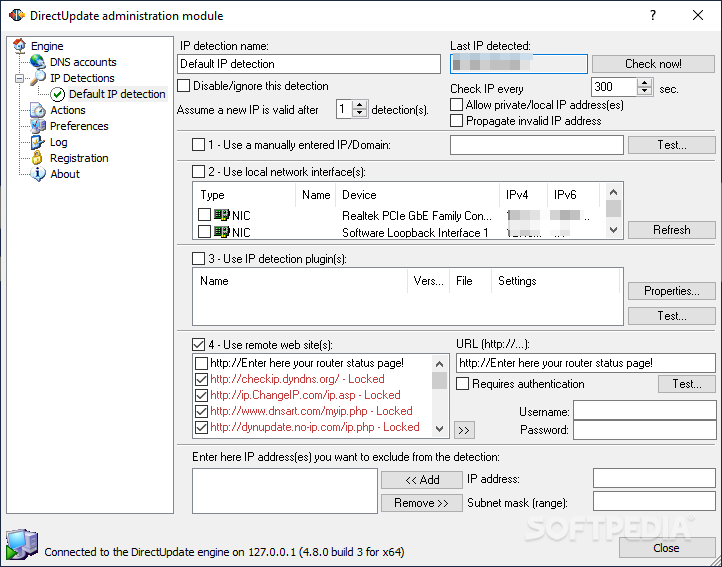Click the Remove >> exclusion button

coord(422,503)
